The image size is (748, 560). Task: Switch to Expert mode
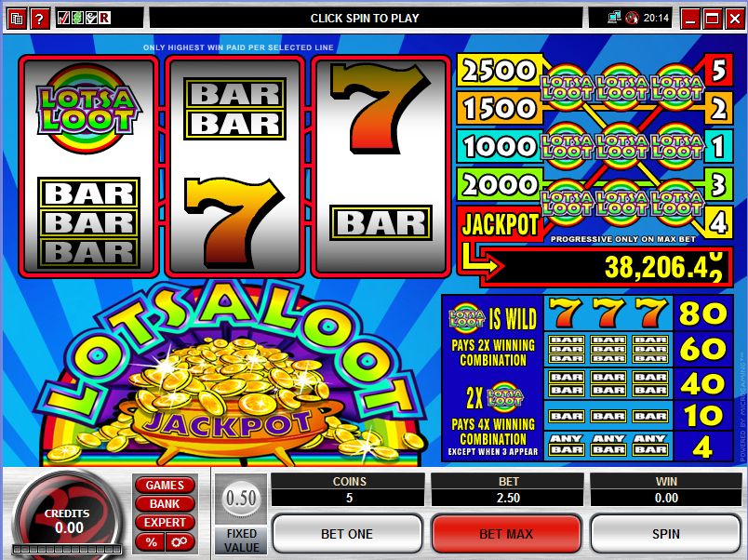(165, 523)
